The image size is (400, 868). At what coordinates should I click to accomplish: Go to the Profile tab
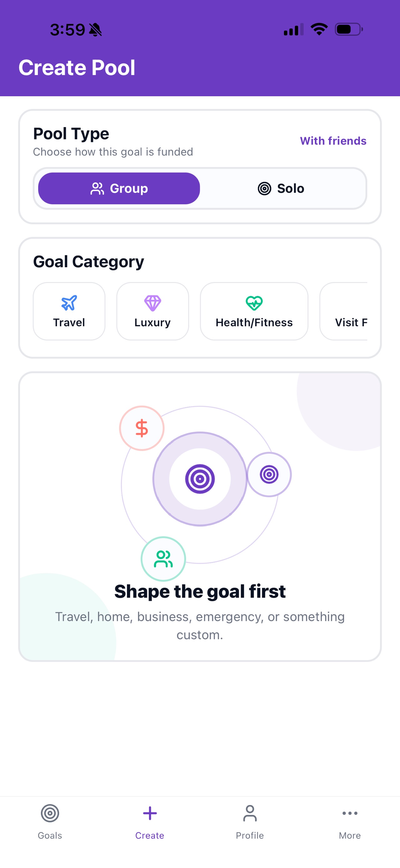[250, 822]
